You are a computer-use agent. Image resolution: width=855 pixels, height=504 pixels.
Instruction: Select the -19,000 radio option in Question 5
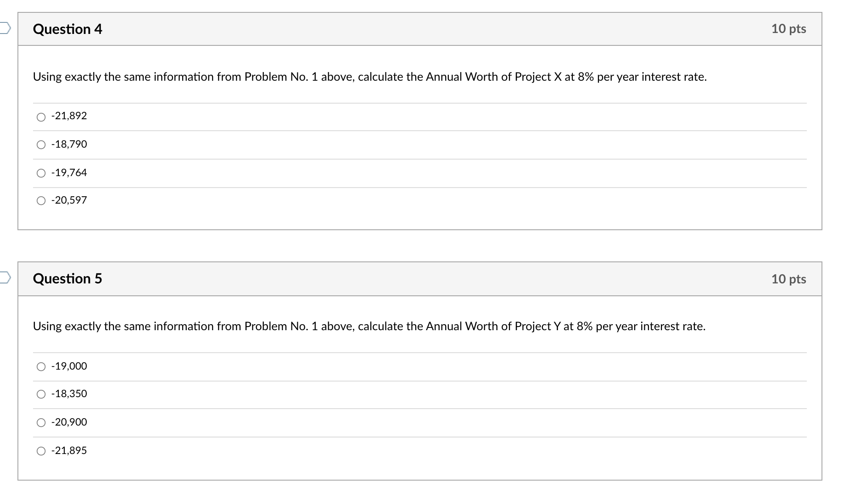coord(41,366)
